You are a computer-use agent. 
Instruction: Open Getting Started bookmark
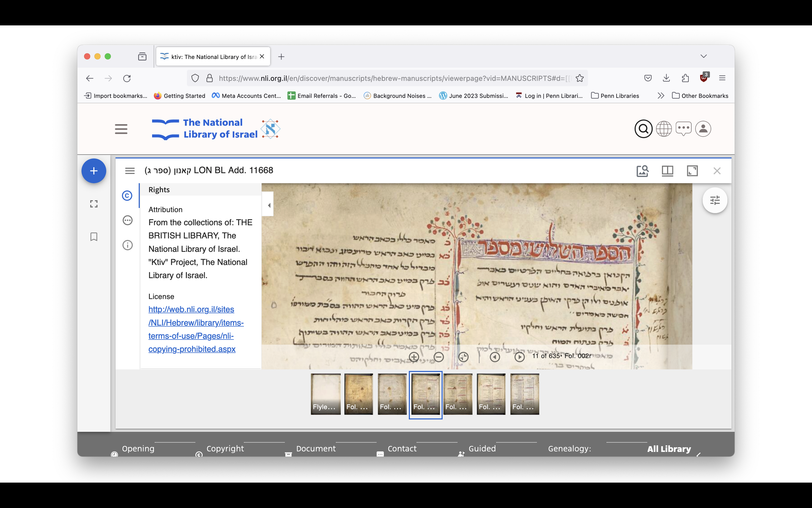click(180, 96)
